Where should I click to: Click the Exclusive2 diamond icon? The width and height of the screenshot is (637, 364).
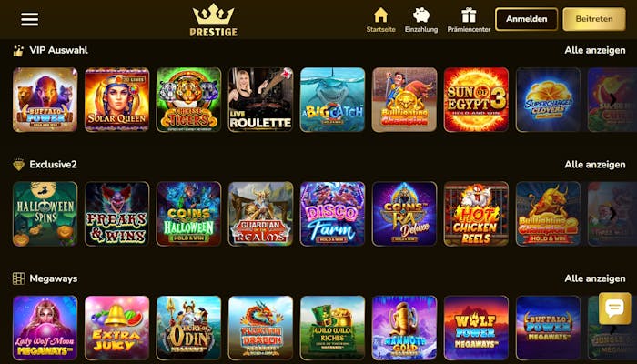(x=19, y=165)
